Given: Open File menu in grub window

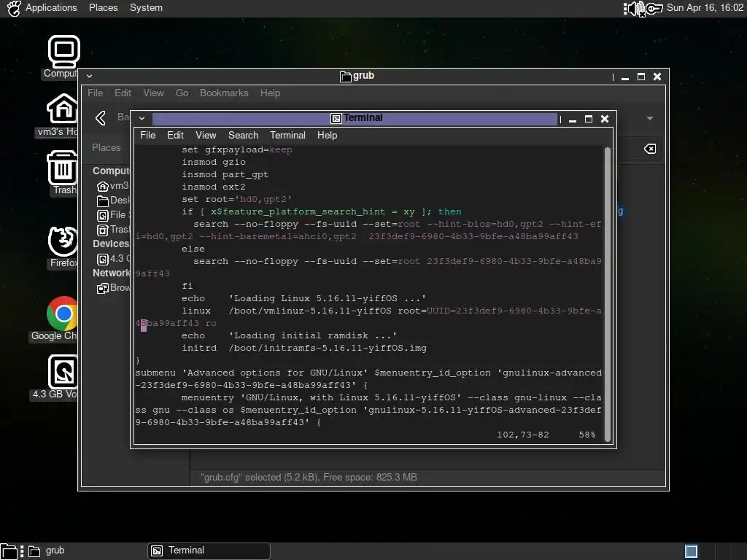Looking at the screenshot, I should click(x=96, y=93).
